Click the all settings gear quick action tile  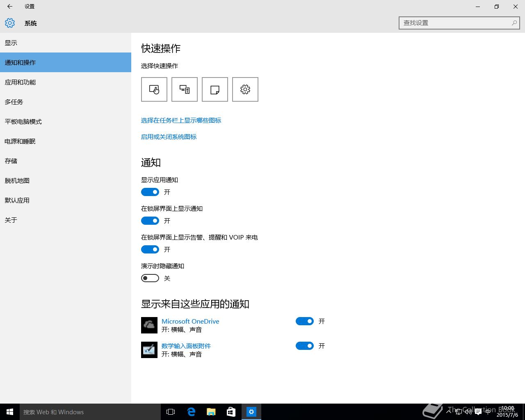245,89
